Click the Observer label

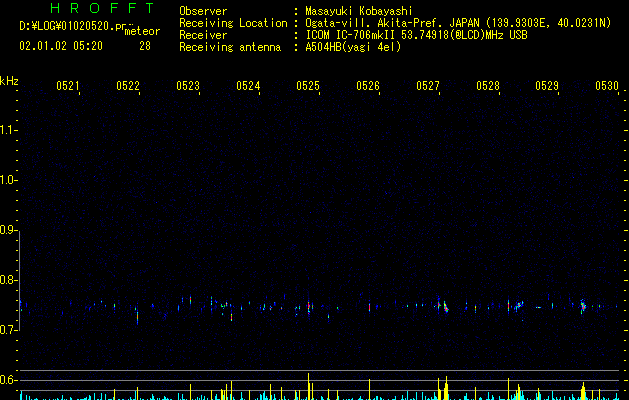pyautogui.click(x=203, y=11)
